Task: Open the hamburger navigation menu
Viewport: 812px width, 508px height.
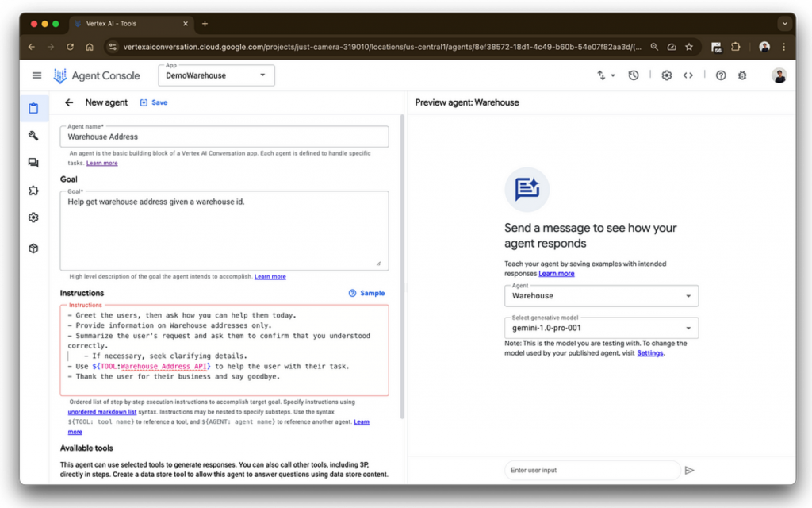Action: 36,75
